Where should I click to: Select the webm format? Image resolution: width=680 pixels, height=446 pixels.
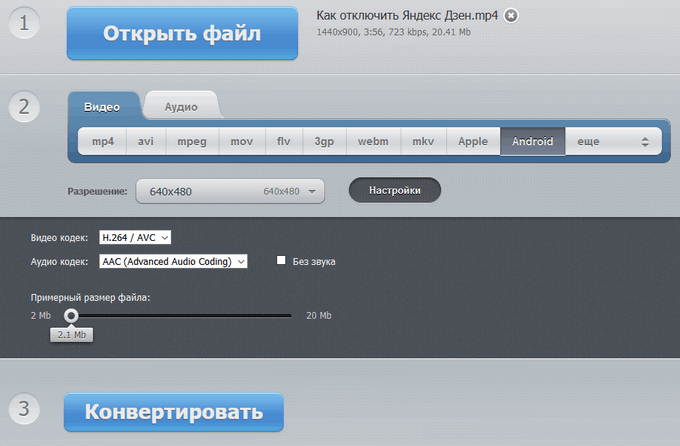[373, 141]
